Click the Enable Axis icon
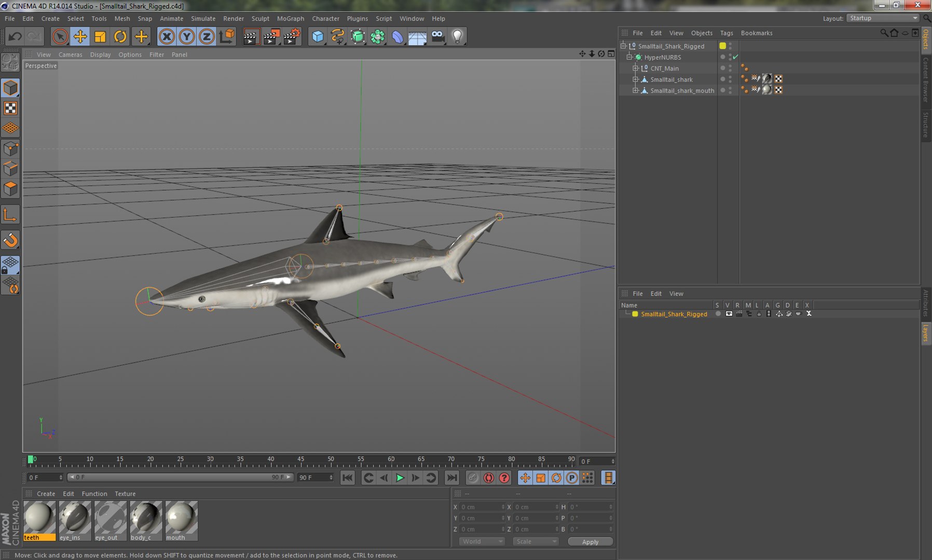 (10, 215)
